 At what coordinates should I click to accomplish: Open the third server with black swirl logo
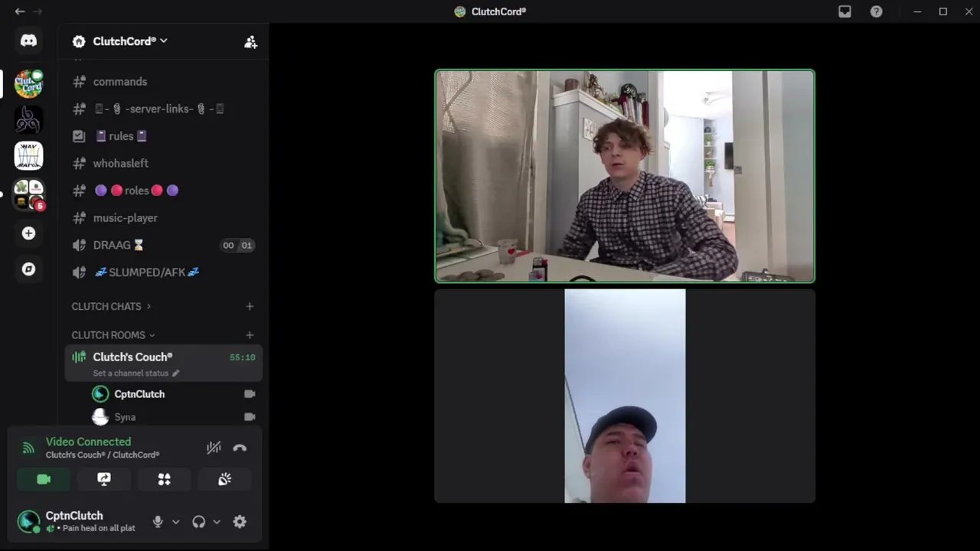click(x=28, y=119)
